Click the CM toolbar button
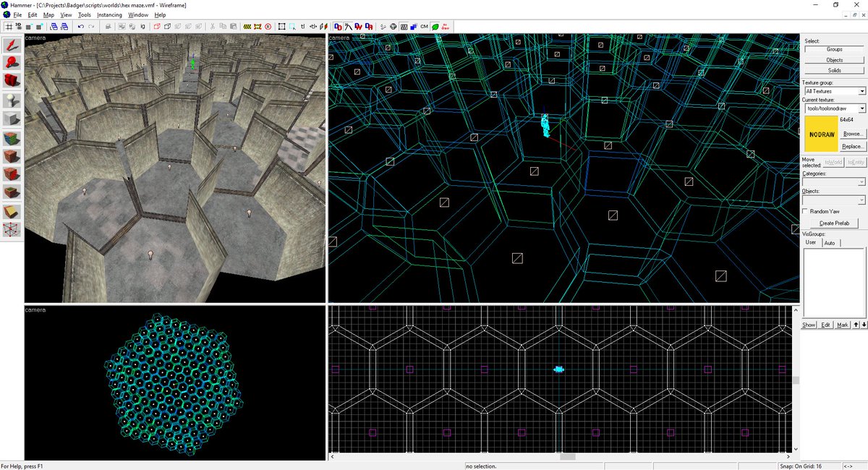868x470 pixels. (x=424, y=26)
